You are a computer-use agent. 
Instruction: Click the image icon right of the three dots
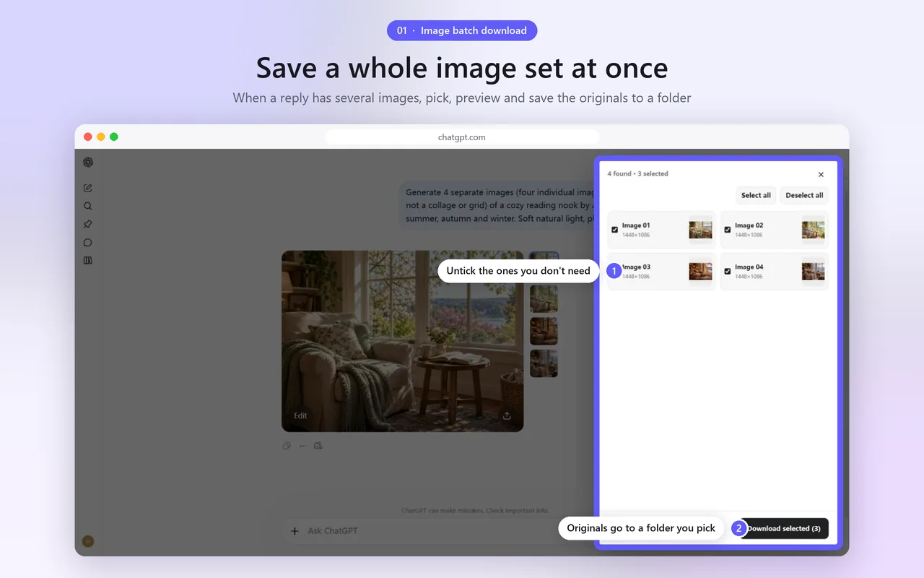[318, 446]
